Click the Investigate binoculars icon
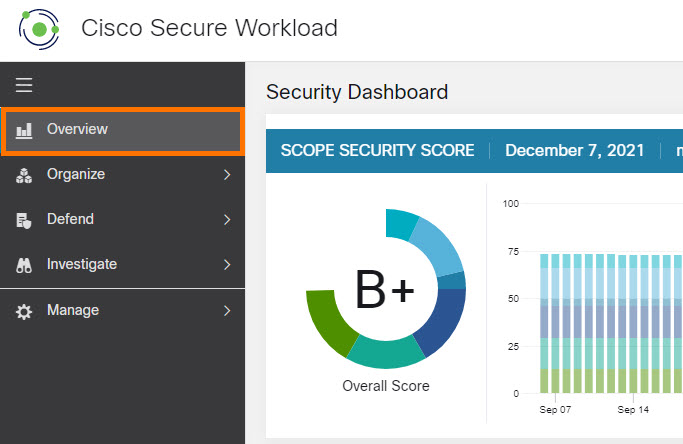Image resolution: width=683 pixels, height=444 pixels. pyautogui.click(x=24, y=265)
